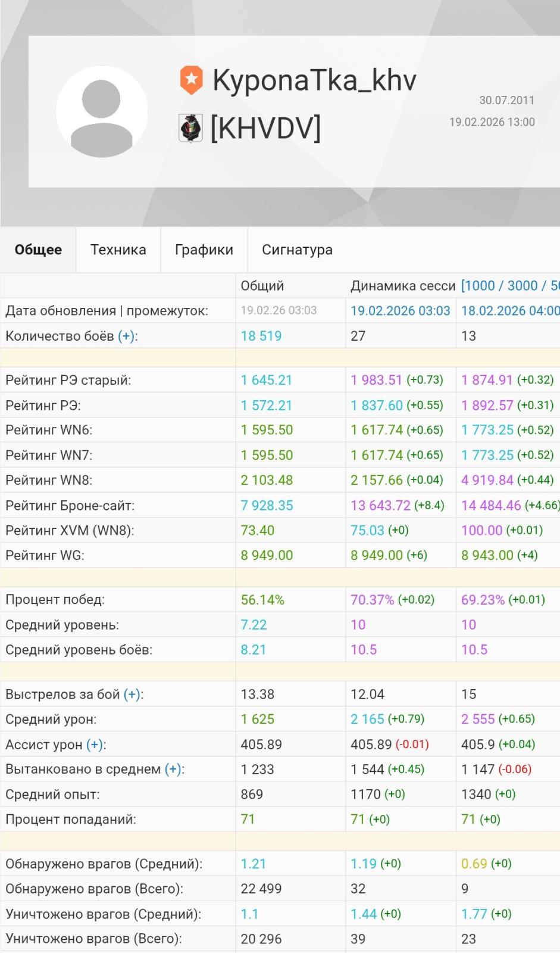Click the KHVDV clan emblem icon
This screenshot has width=560, height=953.
tap(190, 128)
